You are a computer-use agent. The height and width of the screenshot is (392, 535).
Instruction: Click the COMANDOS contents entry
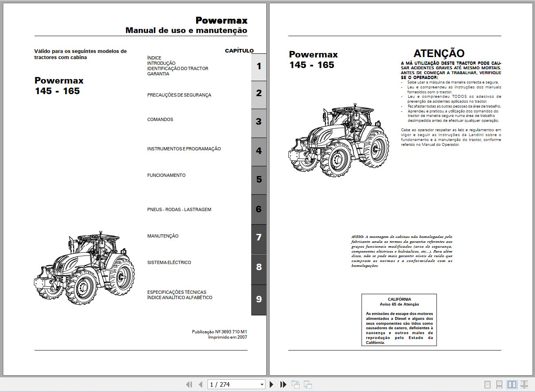tap(160, 119)
